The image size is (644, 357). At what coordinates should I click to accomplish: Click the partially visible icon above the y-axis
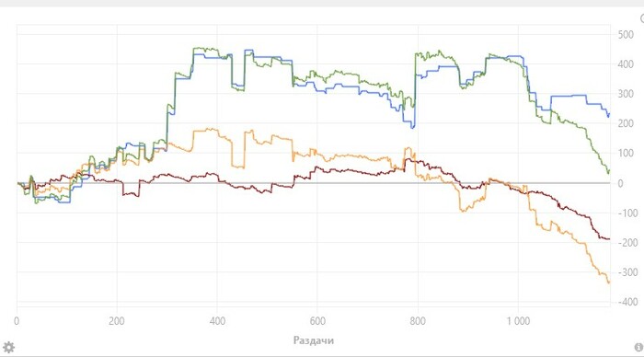(642, 18)
